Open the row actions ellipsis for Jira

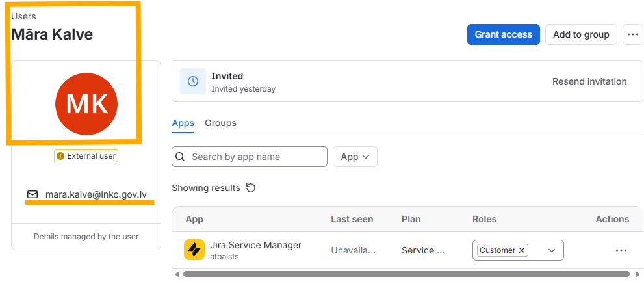point(621,250)
